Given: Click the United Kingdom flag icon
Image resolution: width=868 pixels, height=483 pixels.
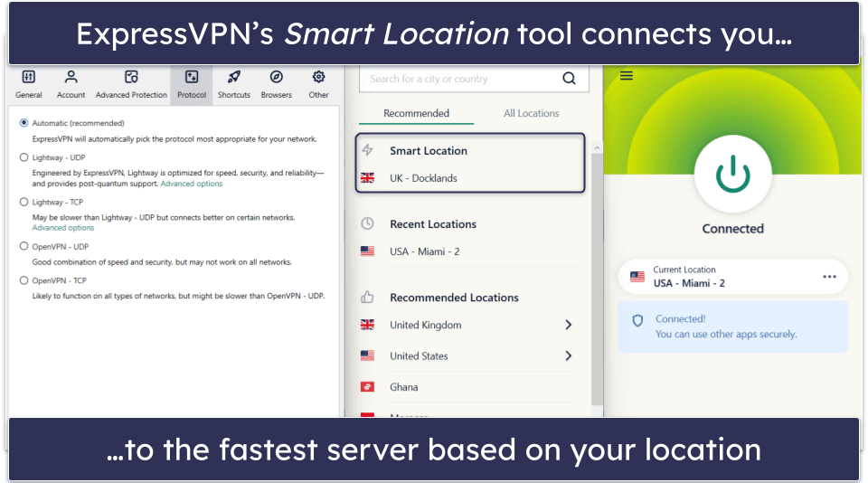Looking at the screenshot, I should (368, 325).
